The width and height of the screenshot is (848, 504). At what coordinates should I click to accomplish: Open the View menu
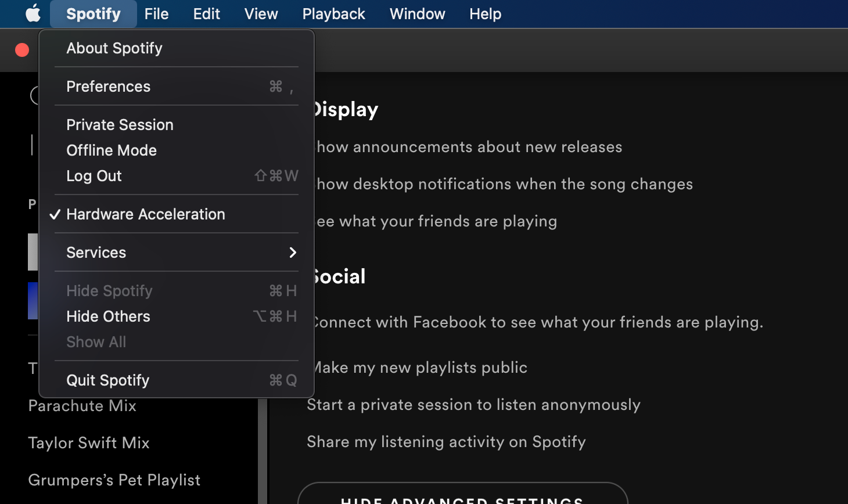[261, 13]
